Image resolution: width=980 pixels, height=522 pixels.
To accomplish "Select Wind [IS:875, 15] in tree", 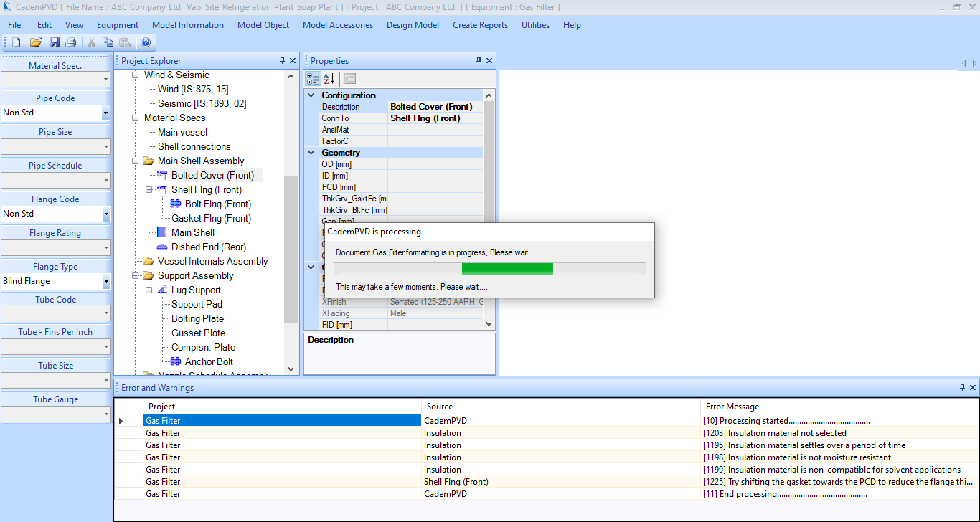I will click(193, 90).
